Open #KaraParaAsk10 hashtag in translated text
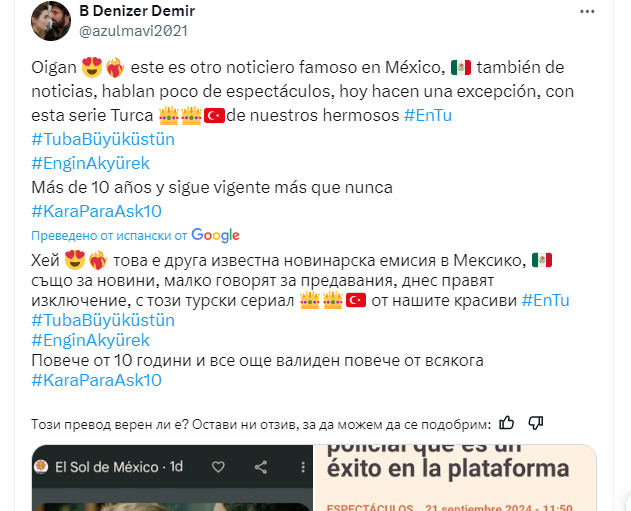 [97, 380]
